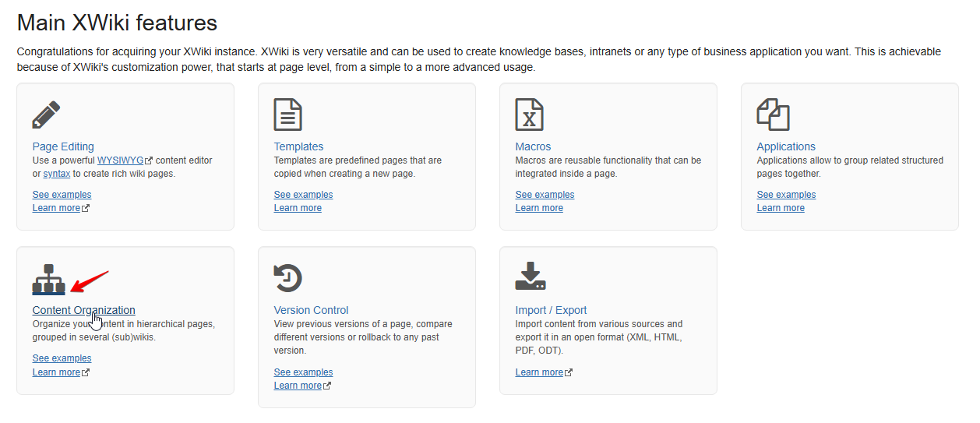Learn more about Templates
This screenshot has height=423, width=980.
(x=298, y=208)
